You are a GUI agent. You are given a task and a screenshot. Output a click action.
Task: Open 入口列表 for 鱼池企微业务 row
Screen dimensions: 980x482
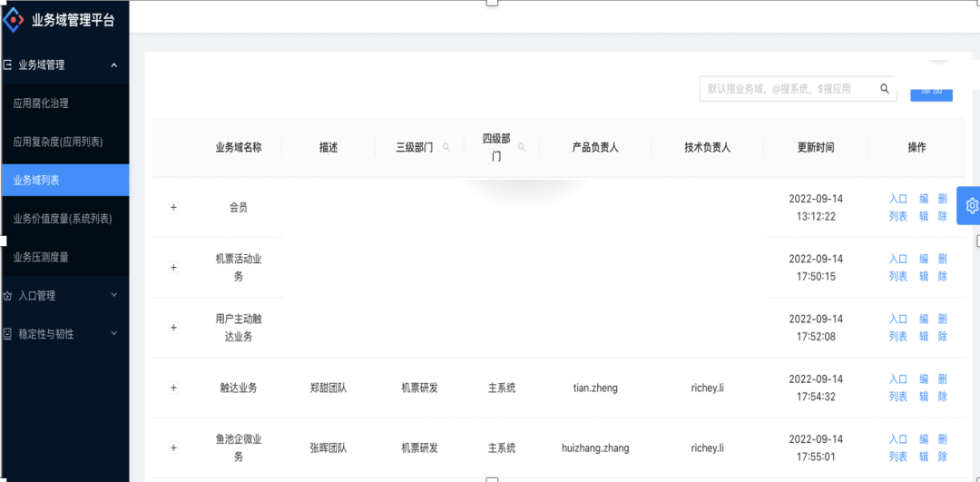point(898,448)
